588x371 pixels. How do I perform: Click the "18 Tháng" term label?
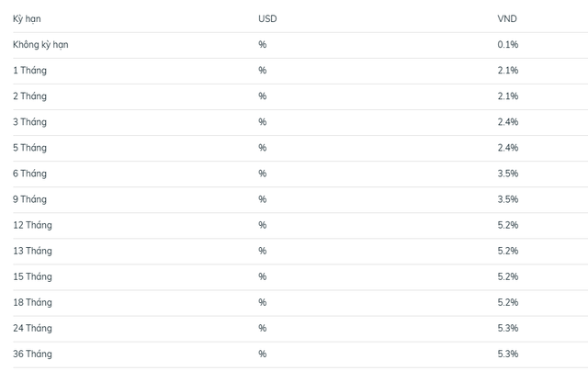pos(33,301)
